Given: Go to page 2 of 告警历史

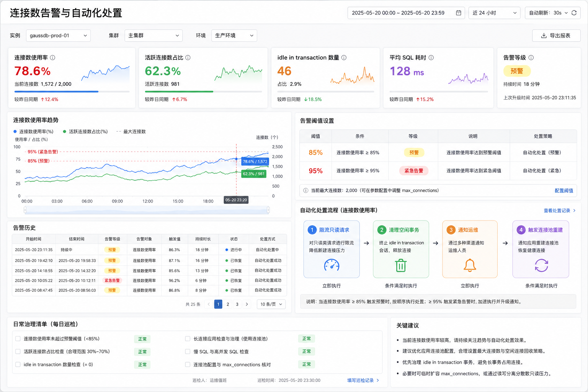Looking at the screenshot, I should point(228,304).
